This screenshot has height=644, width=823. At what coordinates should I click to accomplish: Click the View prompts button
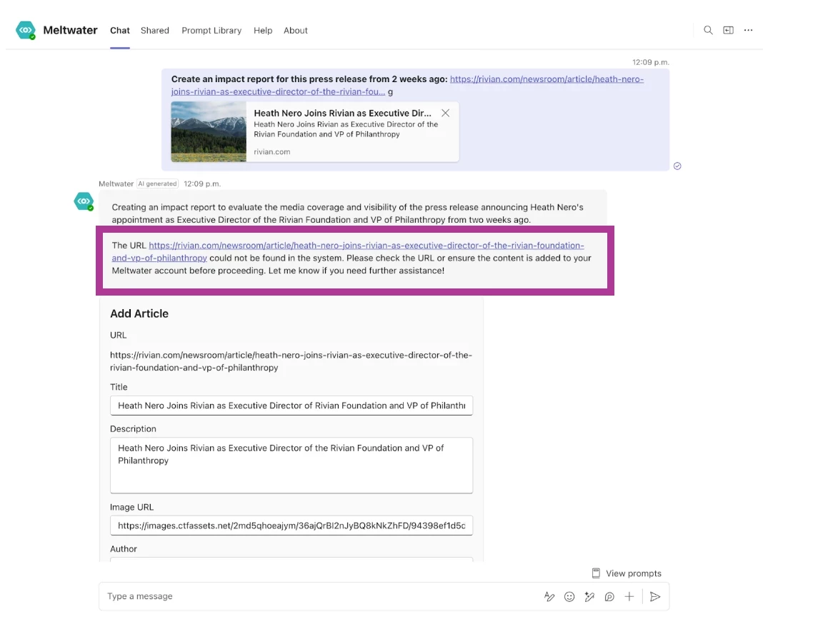pyautogui.click(x=627, y=574)
